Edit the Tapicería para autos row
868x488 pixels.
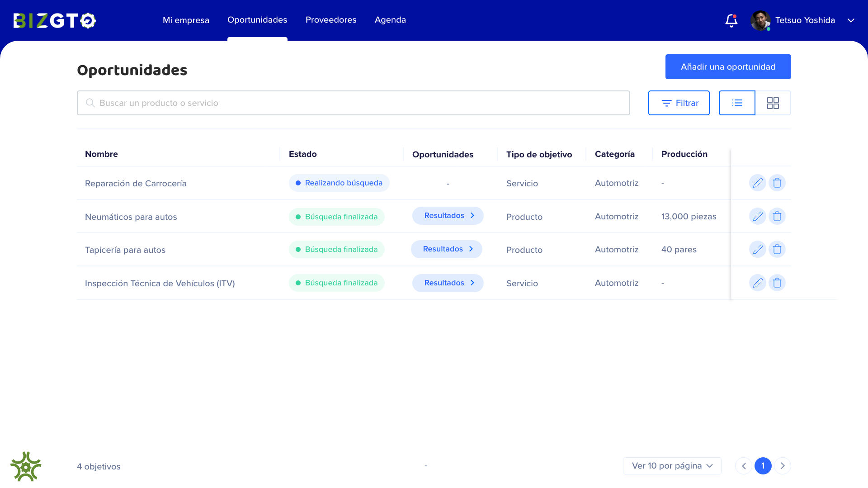click(758, 249)
